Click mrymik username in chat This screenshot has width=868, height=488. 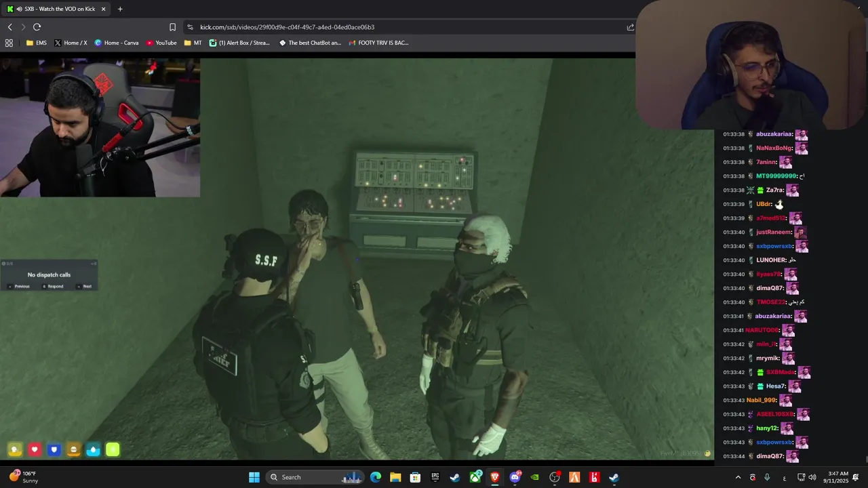(768, 358)
